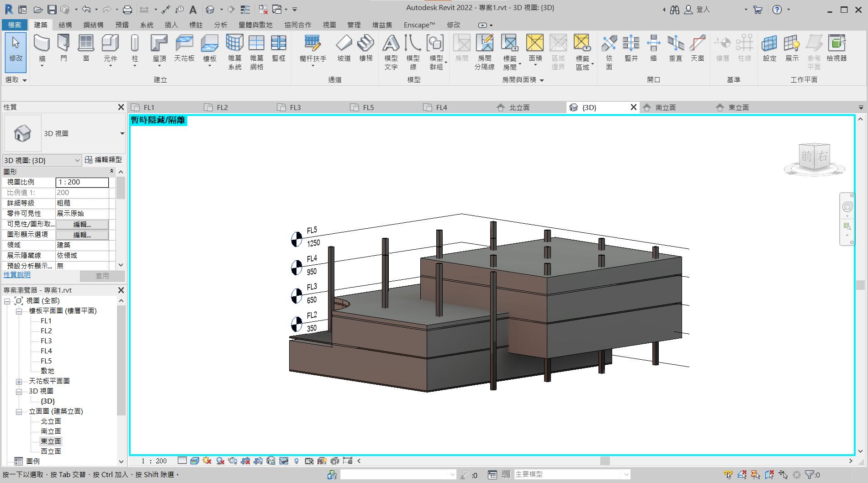Screen dimensions: 868x483
Task: Switch to the FL3 view tab
Action: pyautogui.click(x=295, y=108)
